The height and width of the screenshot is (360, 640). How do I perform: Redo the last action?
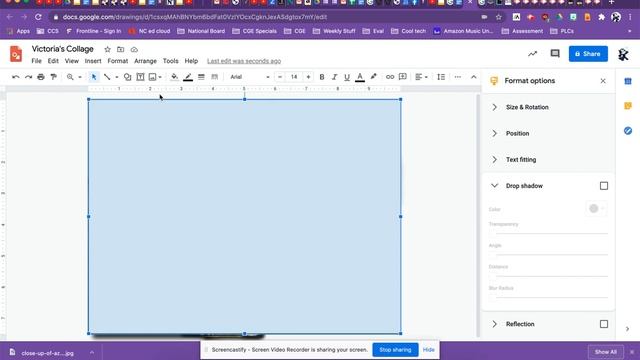tap(28, 77)
